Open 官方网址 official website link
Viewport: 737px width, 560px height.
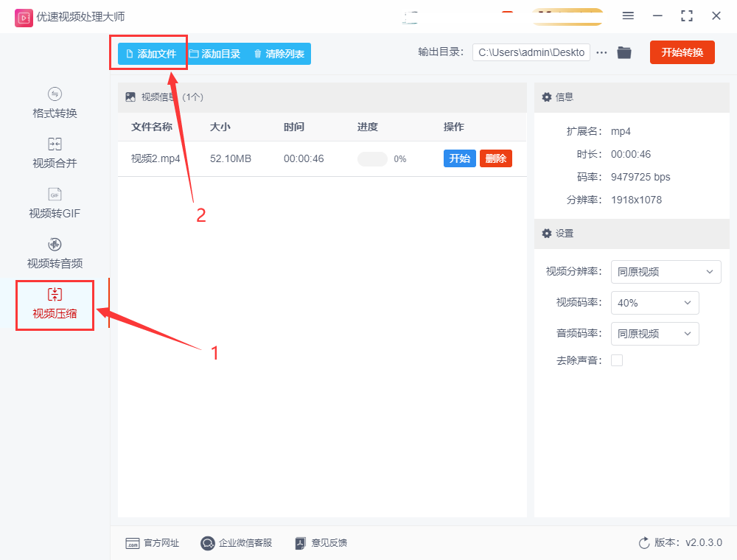153,543
